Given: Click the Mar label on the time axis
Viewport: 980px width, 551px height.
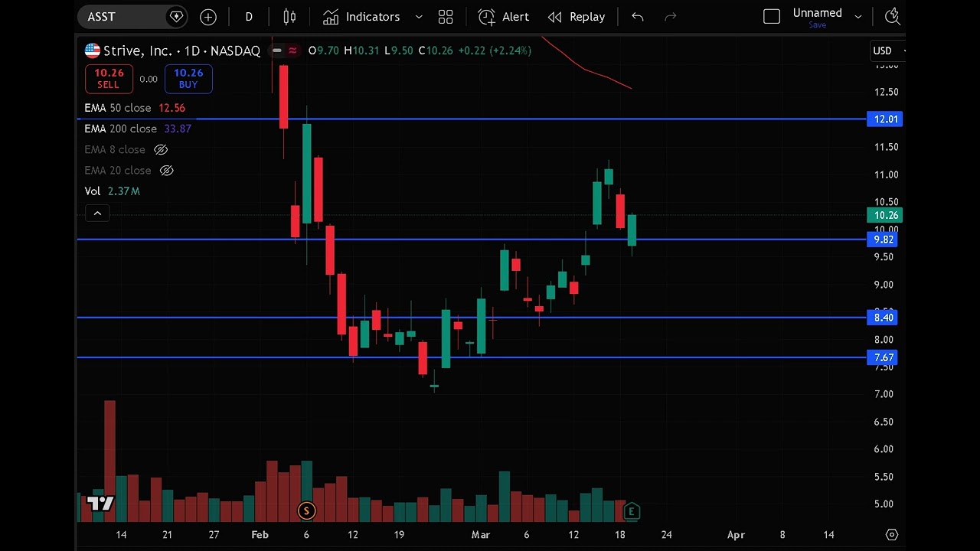Looking at the screenshot, I should (480, 535).
